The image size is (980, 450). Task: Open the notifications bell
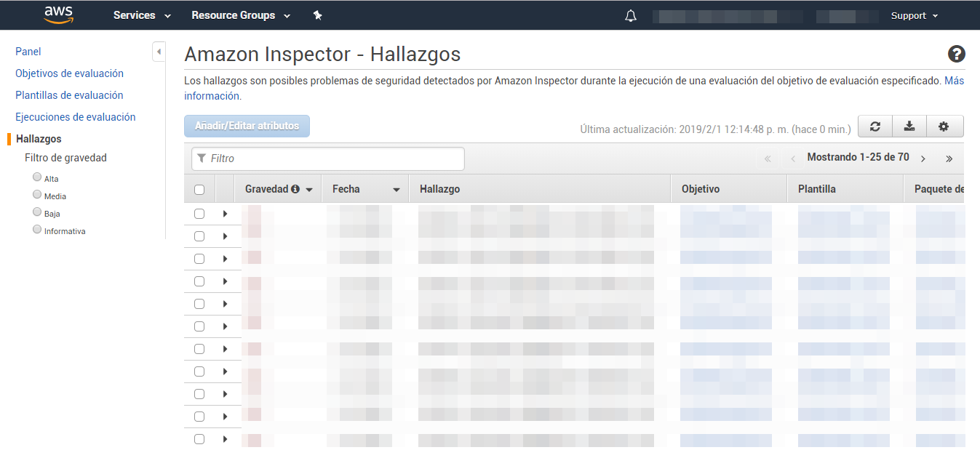point(631,16)
